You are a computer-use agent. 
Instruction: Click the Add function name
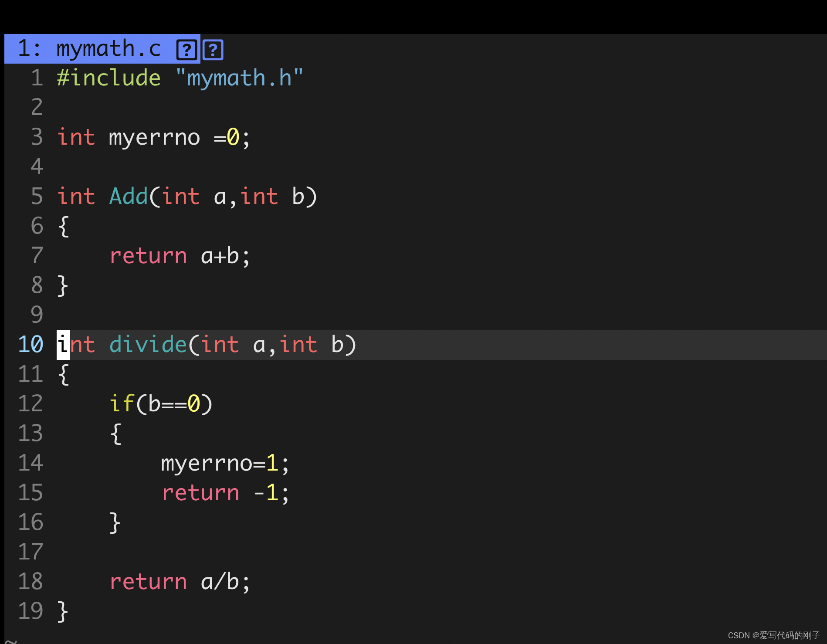pyautogui.click(x=129, y=197)
